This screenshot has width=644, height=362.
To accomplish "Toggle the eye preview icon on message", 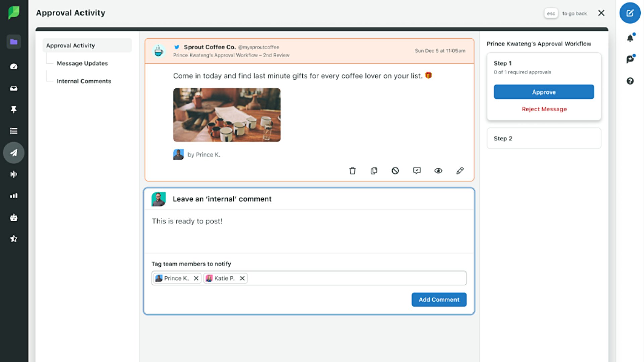I will [x=438, y=171].
